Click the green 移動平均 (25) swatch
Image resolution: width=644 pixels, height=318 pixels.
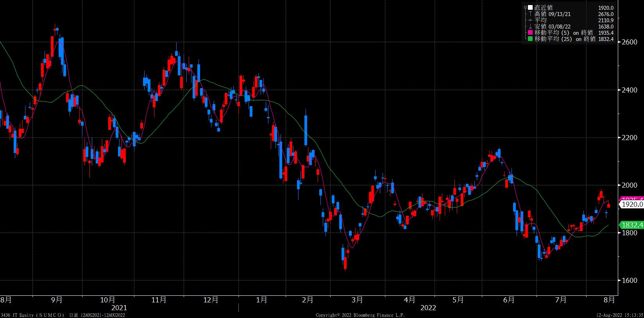(530, 39)
